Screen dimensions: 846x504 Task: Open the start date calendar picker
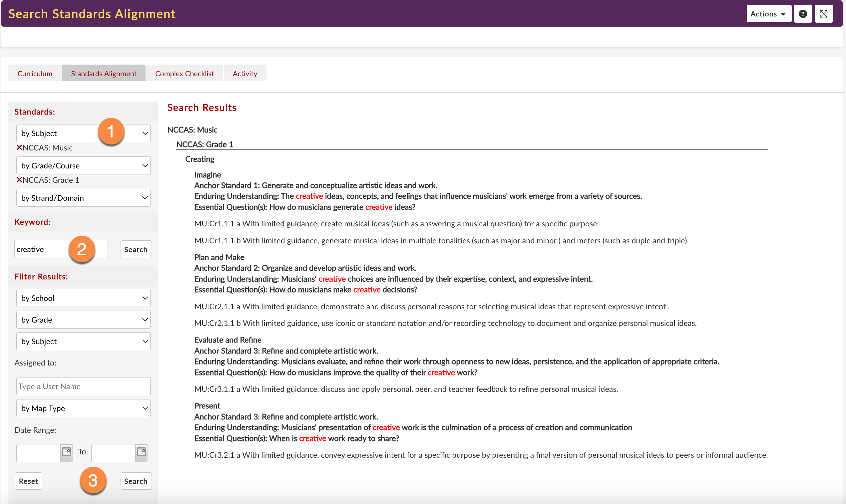pos(66,452)
